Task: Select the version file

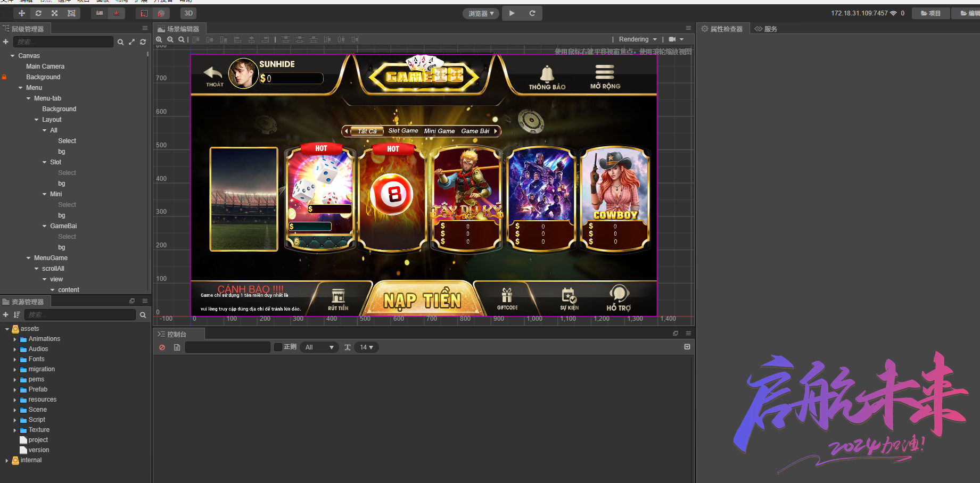Action: click(38, 450)
